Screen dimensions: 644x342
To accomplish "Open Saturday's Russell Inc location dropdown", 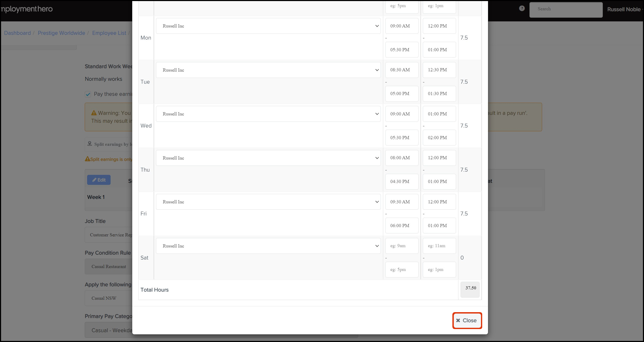I will point(268,246).
